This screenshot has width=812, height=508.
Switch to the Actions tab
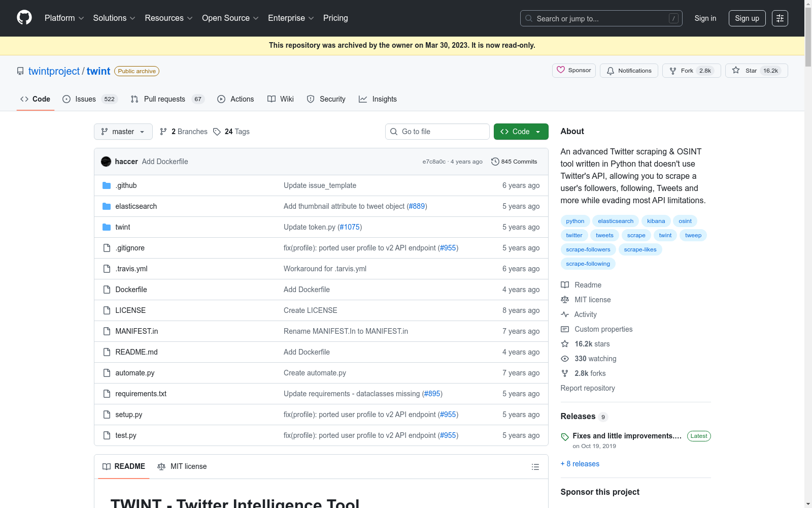[235, 99]
